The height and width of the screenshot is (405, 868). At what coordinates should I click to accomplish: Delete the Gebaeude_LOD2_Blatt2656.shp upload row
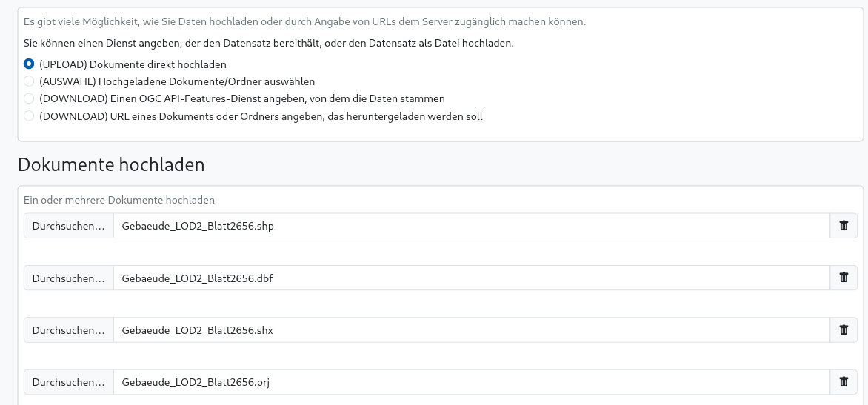(844, 226)
